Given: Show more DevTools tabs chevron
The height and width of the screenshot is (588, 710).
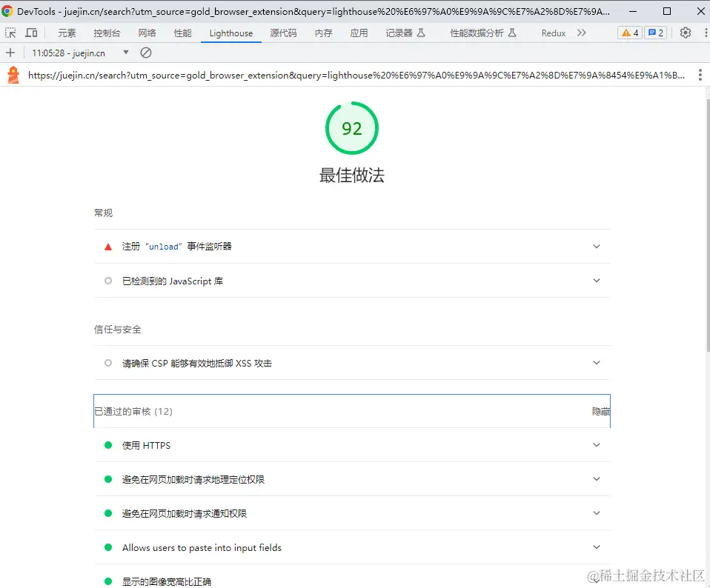Looking at the screenshot, I should (x=581, y=33).
